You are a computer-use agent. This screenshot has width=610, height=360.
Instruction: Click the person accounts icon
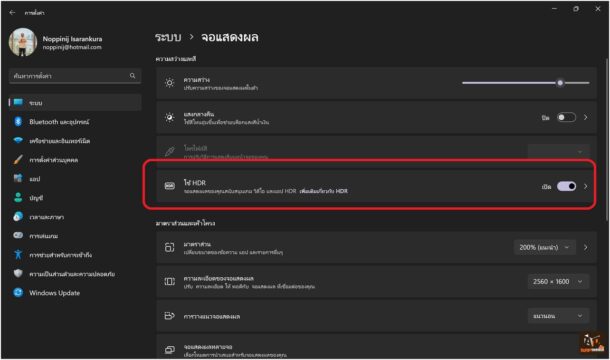click(x=18, y=197)
